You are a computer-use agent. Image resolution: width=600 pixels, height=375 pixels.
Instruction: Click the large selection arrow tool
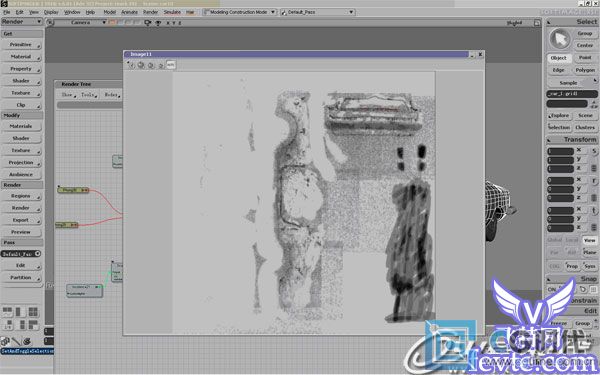click(559, 38)
